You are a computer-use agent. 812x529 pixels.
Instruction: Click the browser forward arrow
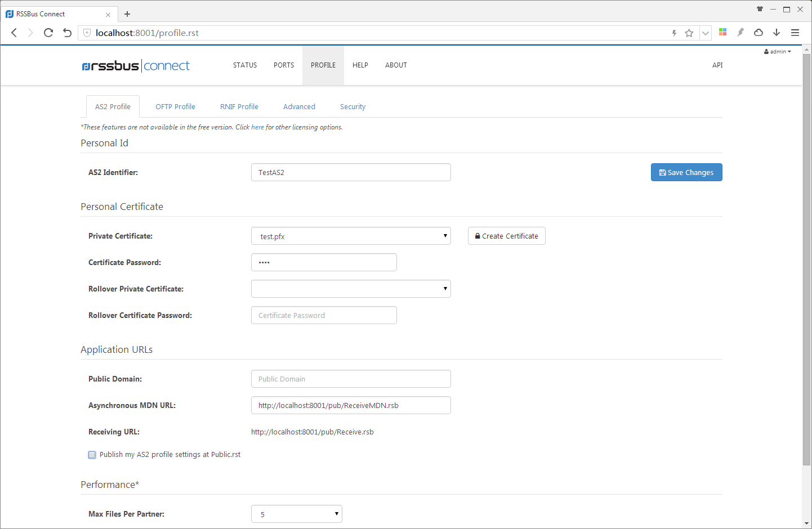click(x=30, y=33)
